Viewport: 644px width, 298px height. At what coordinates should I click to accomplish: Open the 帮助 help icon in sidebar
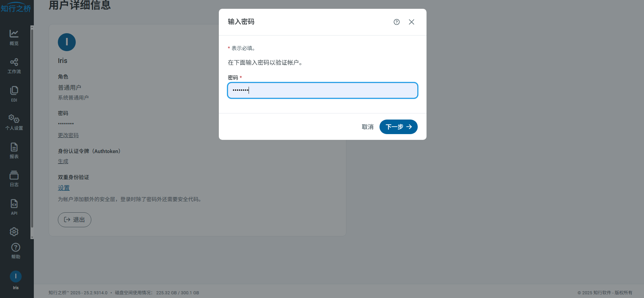16,251
